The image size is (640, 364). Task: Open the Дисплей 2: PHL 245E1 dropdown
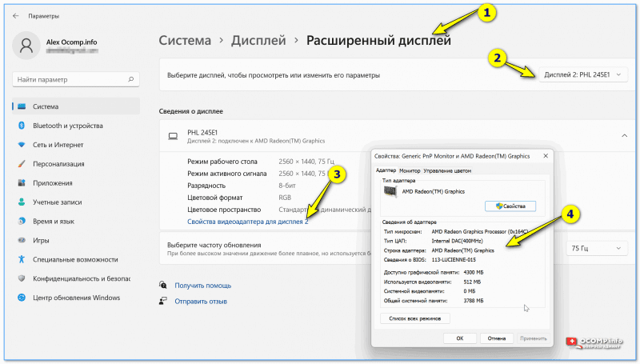point(583,74)
